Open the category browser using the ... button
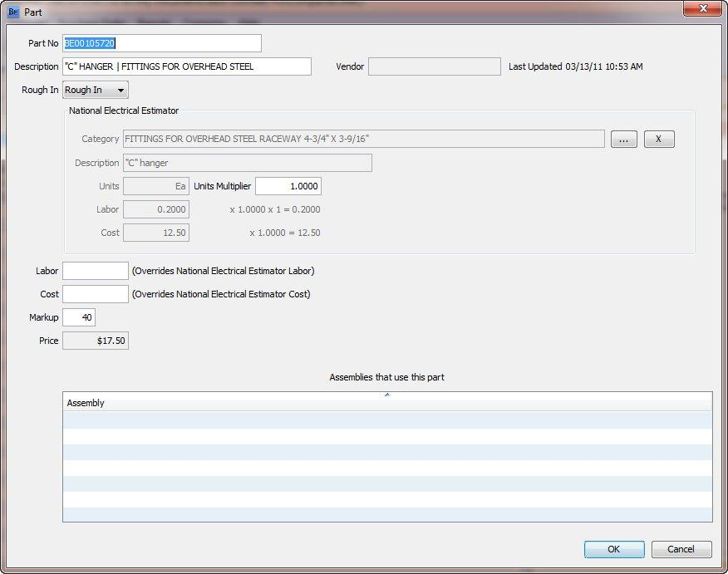The width and height of the screenshot is (728, 574). coord(623,139)
